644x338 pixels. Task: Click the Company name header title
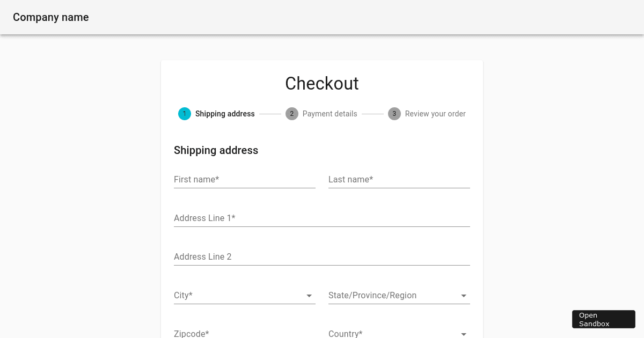tap(51, 17)
